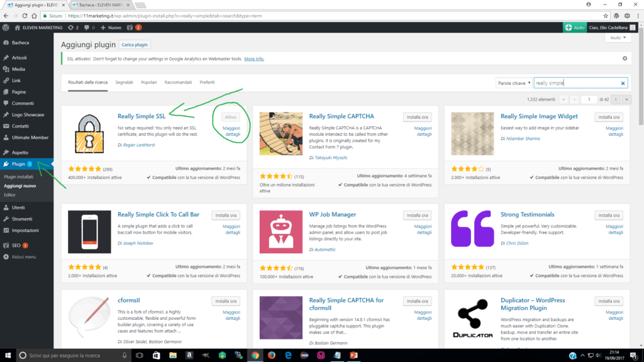
Task: Switch to the Raccomandati tab
Action: [x=179, y=82]
